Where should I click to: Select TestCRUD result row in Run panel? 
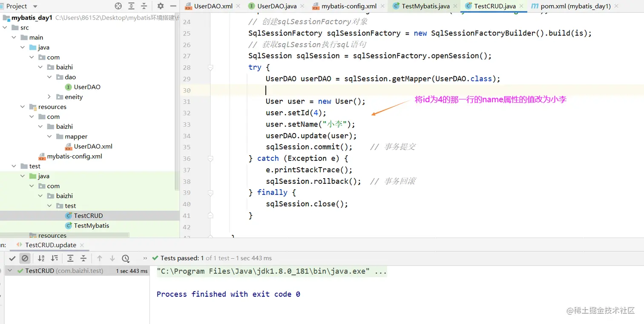(77, 271)
